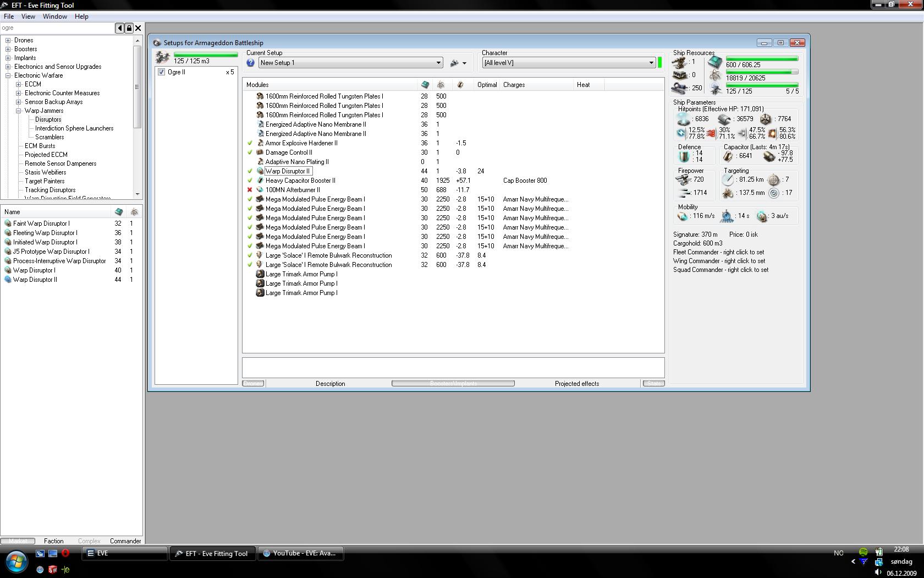
Task: Click the CPU chip icon beside 600 / 606.25
Action: pyautogui.click(x=715, y=62)
